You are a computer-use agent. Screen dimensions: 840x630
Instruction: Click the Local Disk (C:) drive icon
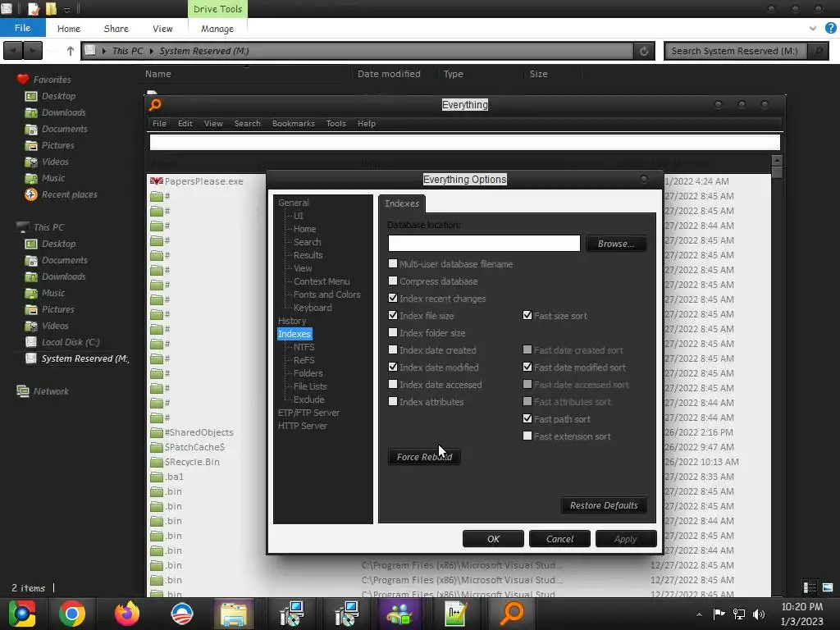32,342
